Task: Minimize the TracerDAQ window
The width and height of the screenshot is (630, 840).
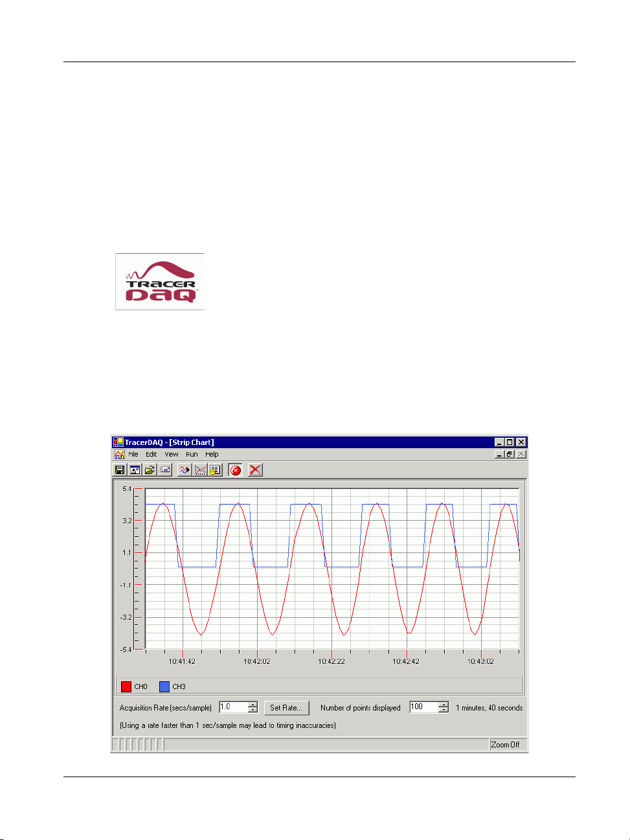Action: (x=499, y=442)
